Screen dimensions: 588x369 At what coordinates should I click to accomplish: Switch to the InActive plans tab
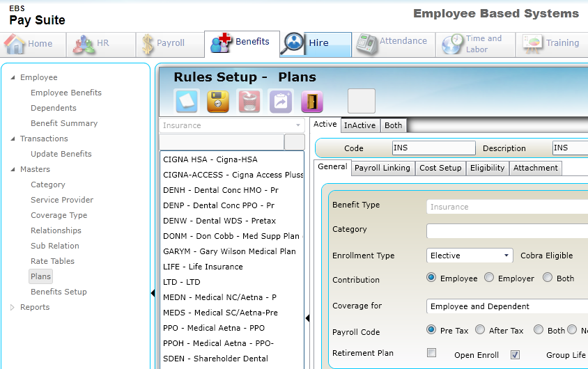(359, 125)
